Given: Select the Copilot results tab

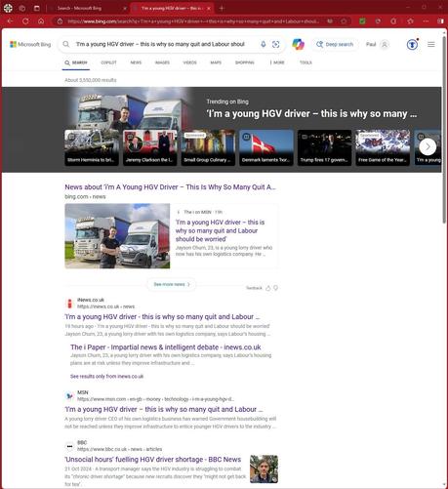Looking at the screenshot, I should tap(108, 62).
